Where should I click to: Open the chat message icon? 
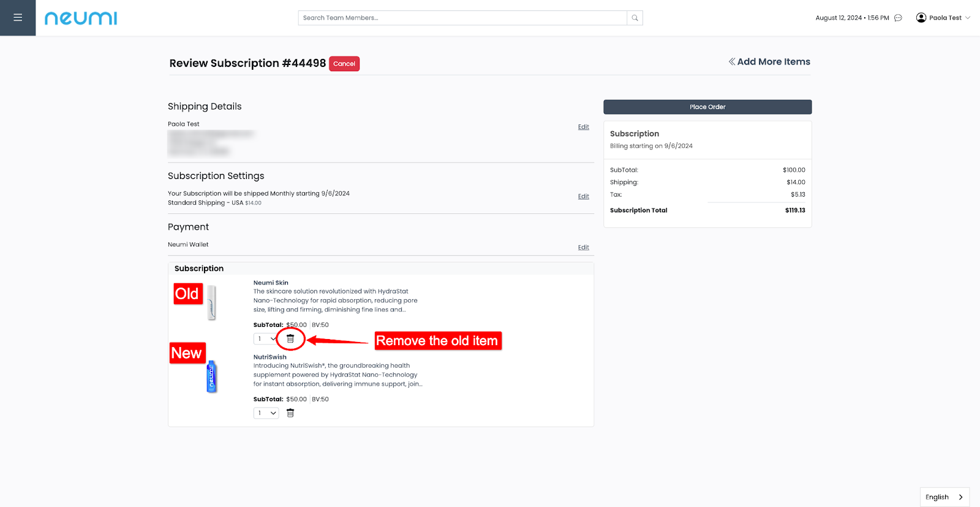(x=898, y=18)
